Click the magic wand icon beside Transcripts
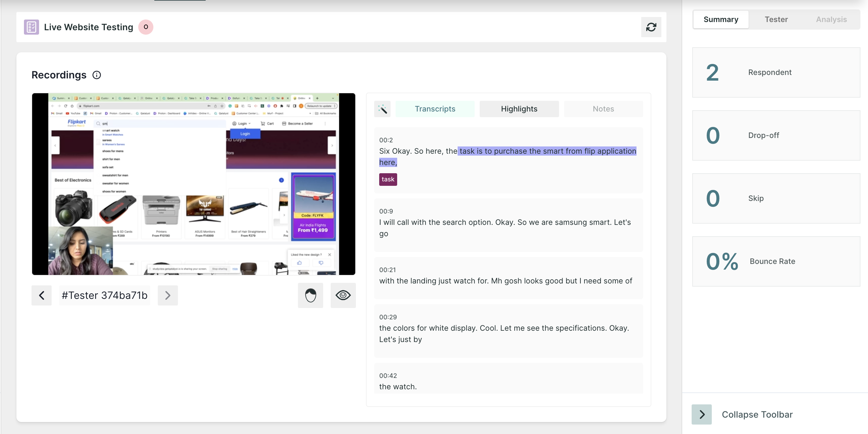 pyautogui.click(x=382, y=109)
